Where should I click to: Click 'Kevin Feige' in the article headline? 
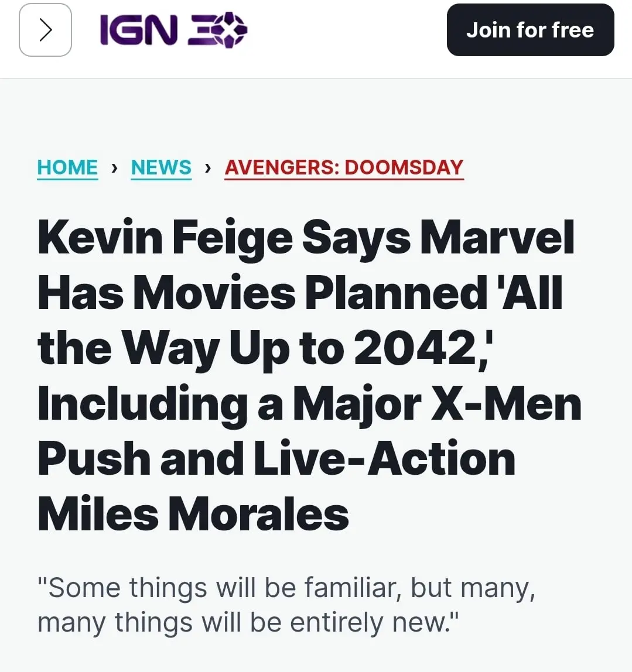(x=166, y=238)
